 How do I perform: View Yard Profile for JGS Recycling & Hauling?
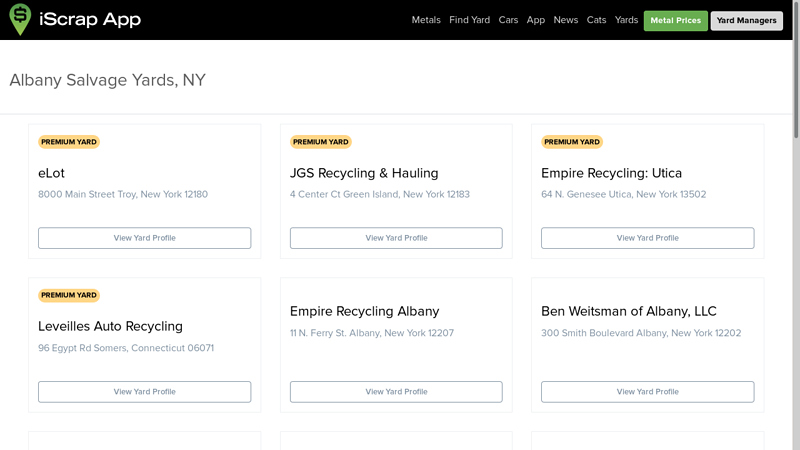pyautogui.click(x=396, y=238)
